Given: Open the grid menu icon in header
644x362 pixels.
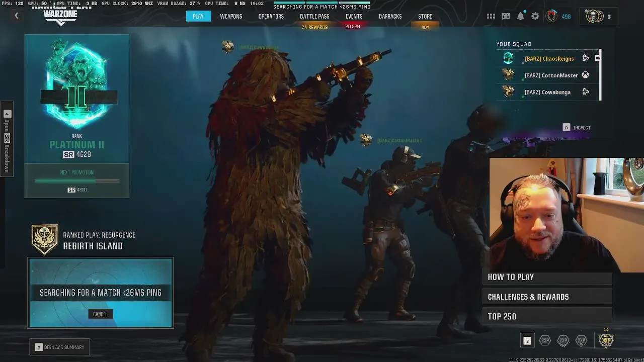Looking at the screenshot, I should coord(491,17).
